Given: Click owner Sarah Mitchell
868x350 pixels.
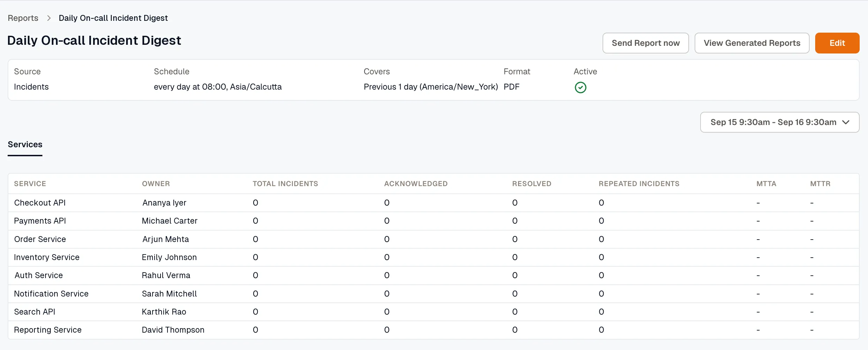Looking at the screenshot, I should tap(169, 294).
